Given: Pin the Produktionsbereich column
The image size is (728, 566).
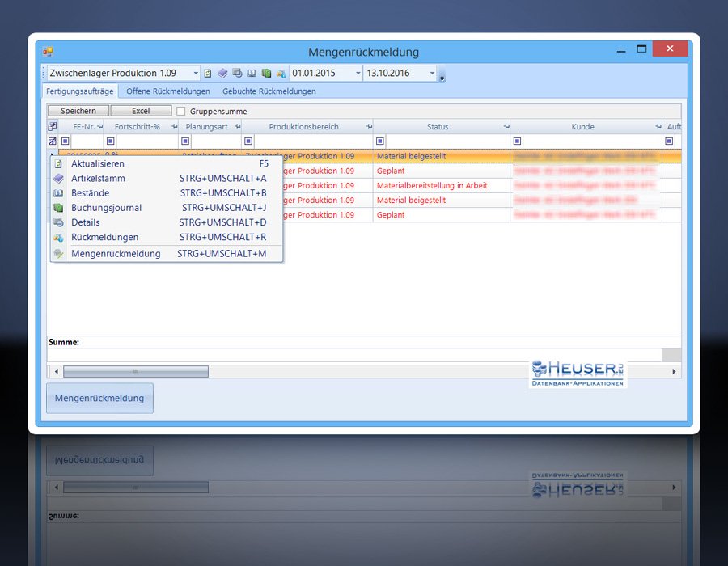Looking at the screenshot, I should point(369,126).
